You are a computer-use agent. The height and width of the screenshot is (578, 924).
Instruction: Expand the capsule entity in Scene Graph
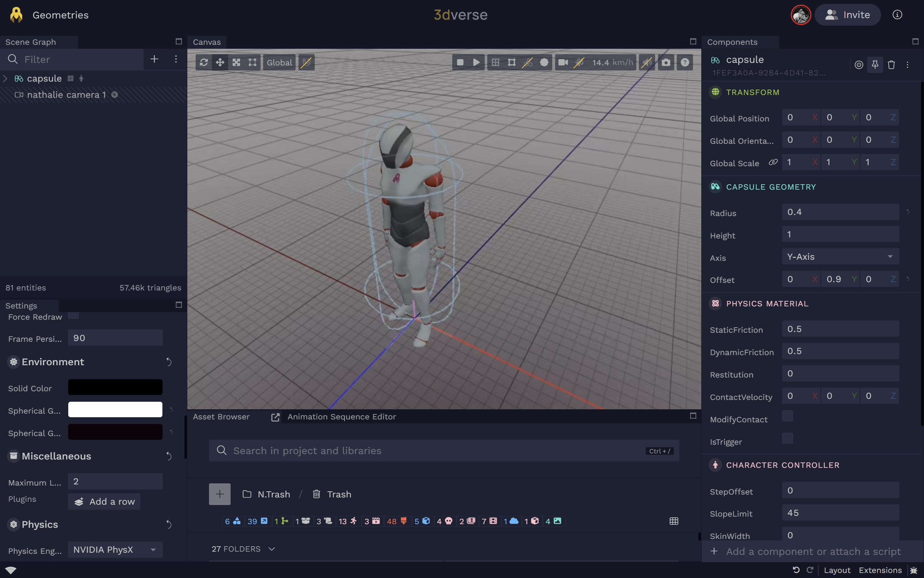pyautogui.click(x=5, y=78)
